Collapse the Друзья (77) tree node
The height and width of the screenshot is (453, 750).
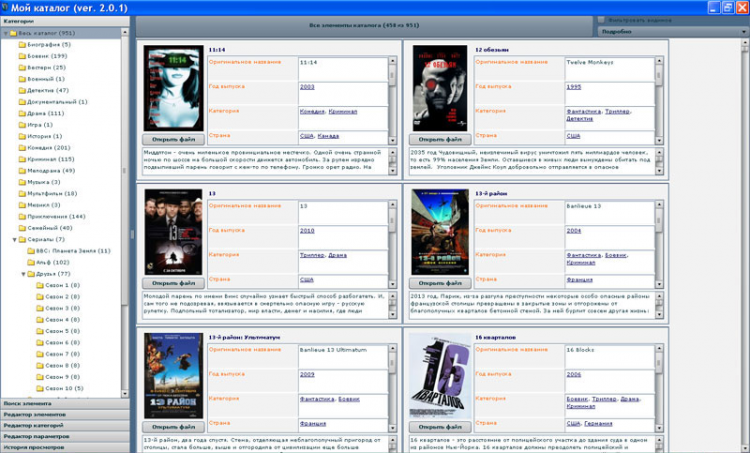click(23, 274)
